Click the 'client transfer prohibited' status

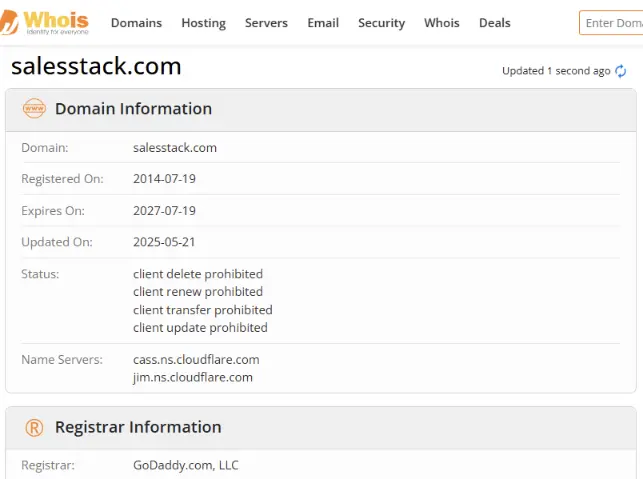(203, 310)
